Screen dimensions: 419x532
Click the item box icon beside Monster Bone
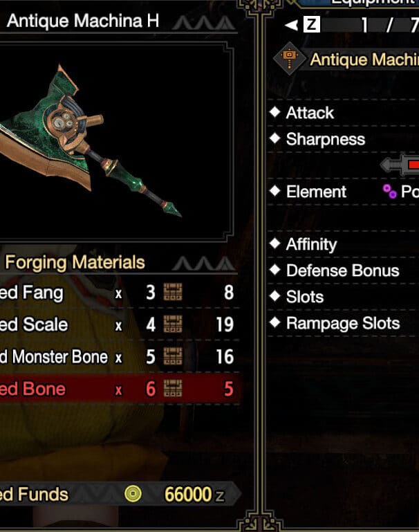click(x=173, y=356)
